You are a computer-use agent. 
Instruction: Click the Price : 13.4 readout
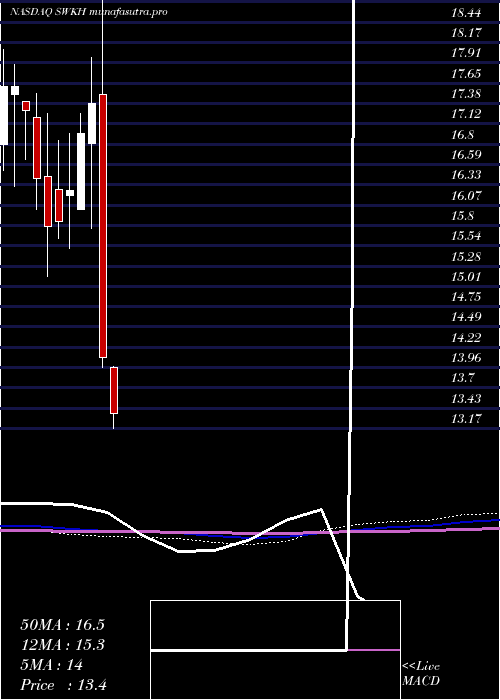coord(63,685)
